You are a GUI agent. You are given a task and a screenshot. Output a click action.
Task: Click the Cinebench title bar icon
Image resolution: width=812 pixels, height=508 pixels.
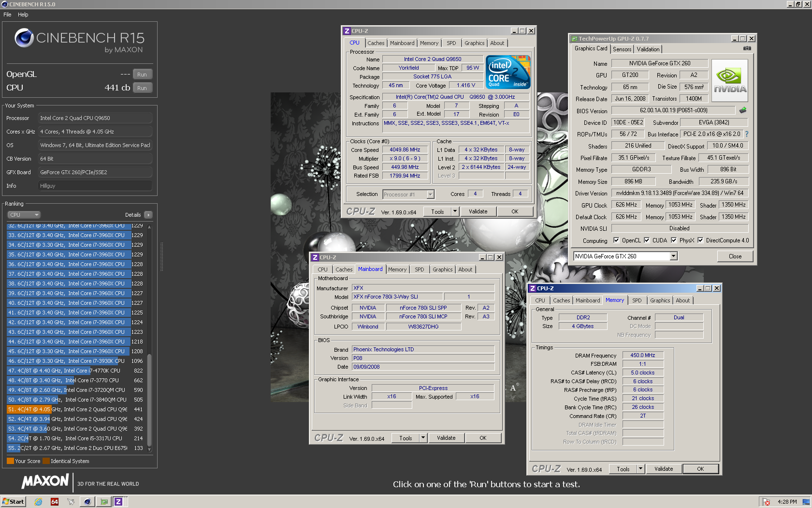(x=5, y=4)
